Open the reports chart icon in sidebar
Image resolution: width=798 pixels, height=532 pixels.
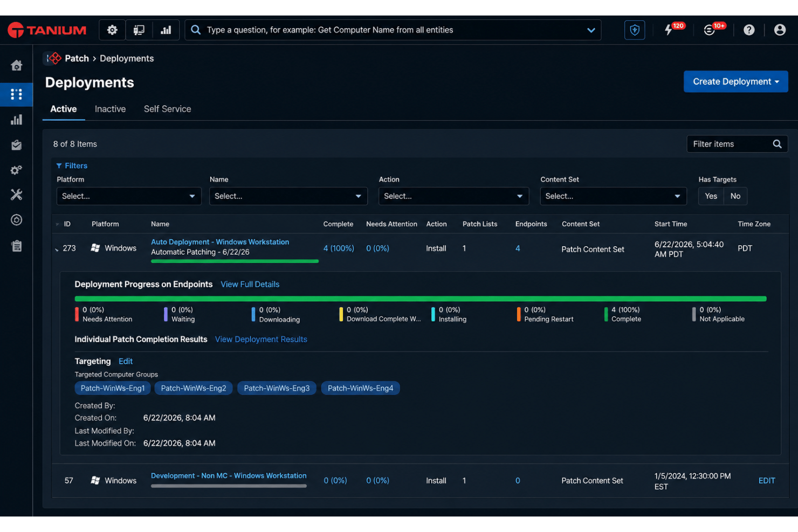[17, 120]
